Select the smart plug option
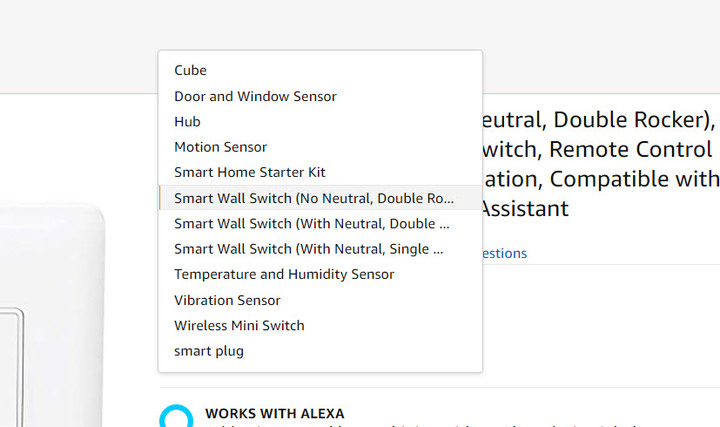This screenshot has width=720, height=427. (320, 351)
